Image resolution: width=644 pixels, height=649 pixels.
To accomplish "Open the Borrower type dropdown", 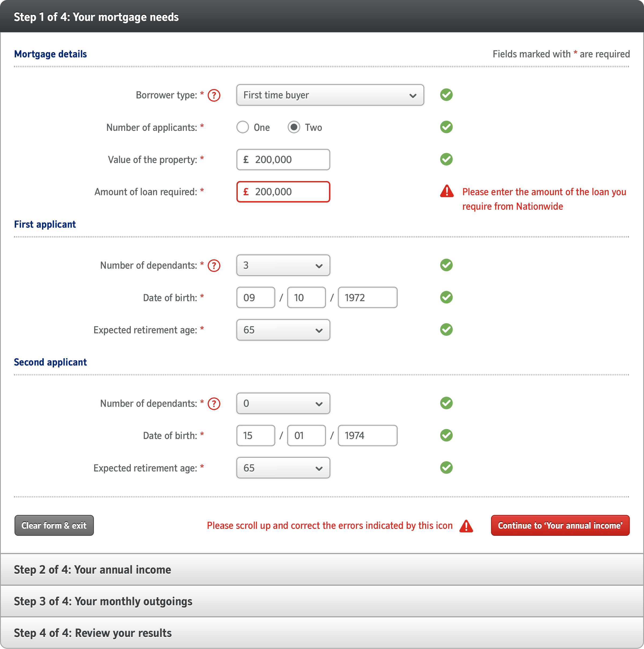I will pyautogui.click(x=330, y=95).
